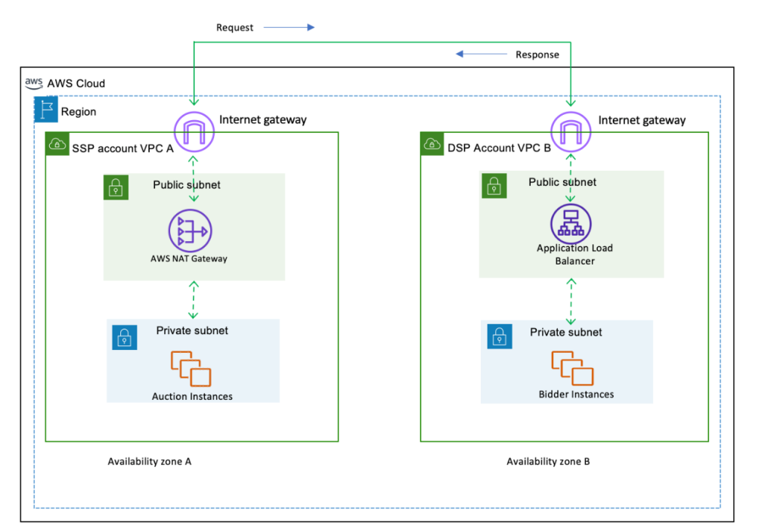774x532 pixels.
Task: Click the SSP account VPC A cloud icon
Action: (57, 144)
